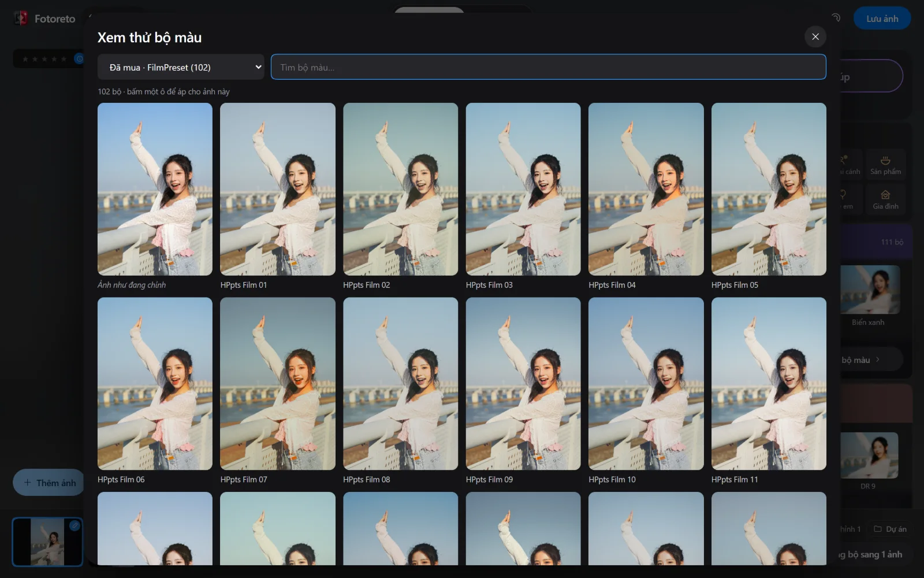Apply the HPpts Film 10 preset thumbnail
The image size is (924, 578).
click(646, 384)
